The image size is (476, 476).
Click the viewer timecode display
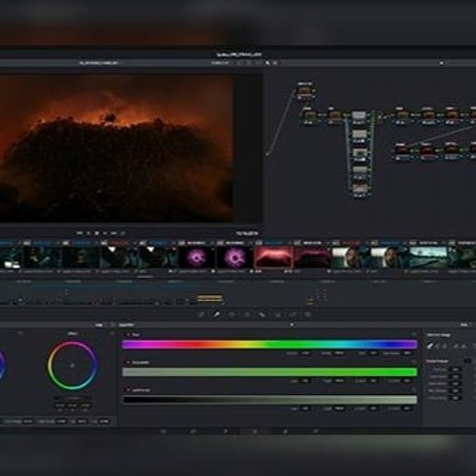(248, 233)
